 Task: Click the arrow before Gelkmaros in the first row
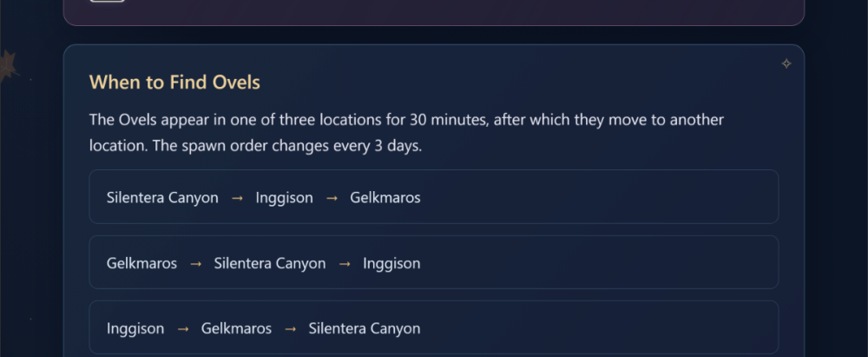(x=332, y=198)
